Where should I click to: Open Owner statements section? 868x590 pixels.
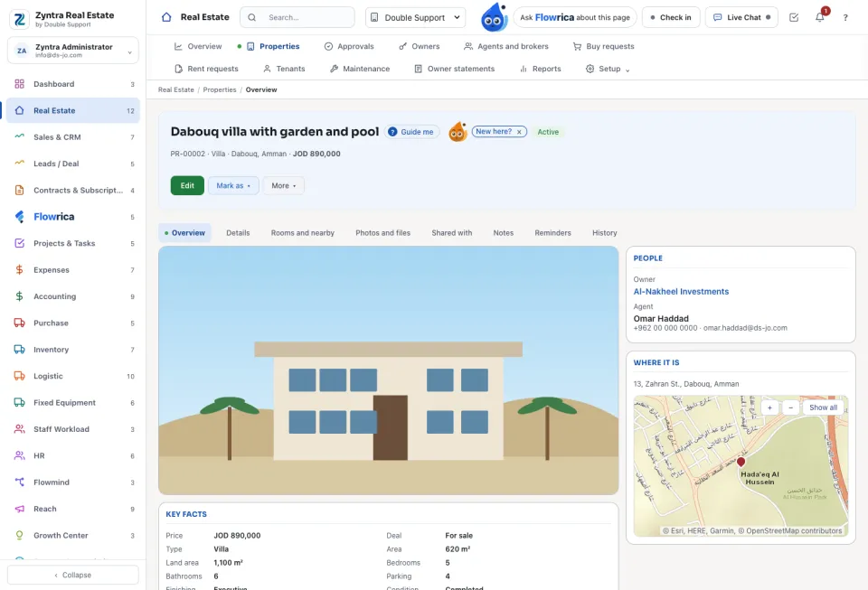point(454,69)
